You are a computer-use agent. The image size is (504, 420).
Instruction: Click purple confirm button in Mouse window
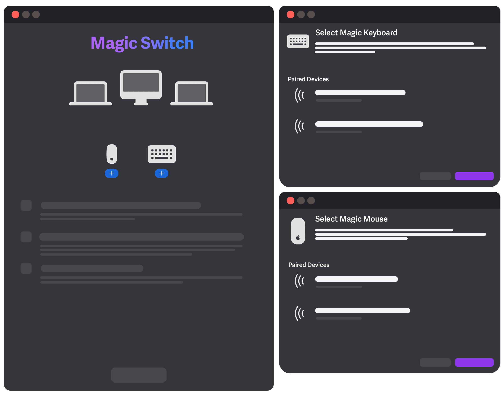pos(474,362)
